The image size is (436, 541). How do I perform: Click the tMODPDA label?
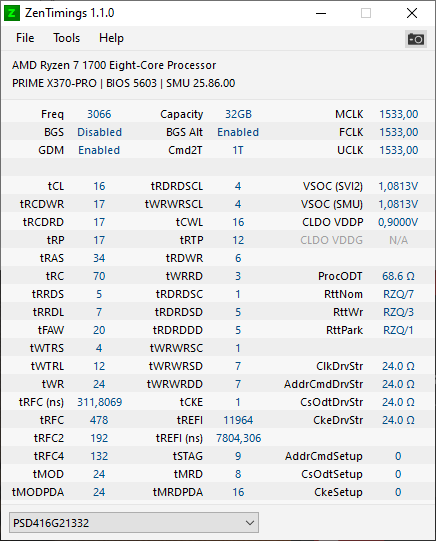point(38,492)
